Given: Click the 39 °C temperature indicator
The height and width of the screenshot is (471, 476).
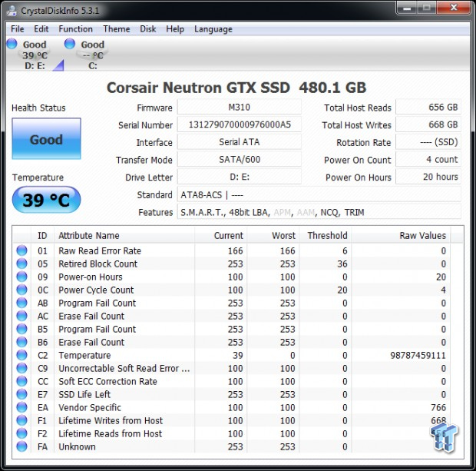Looking at the screenshot, I should 46,200.
